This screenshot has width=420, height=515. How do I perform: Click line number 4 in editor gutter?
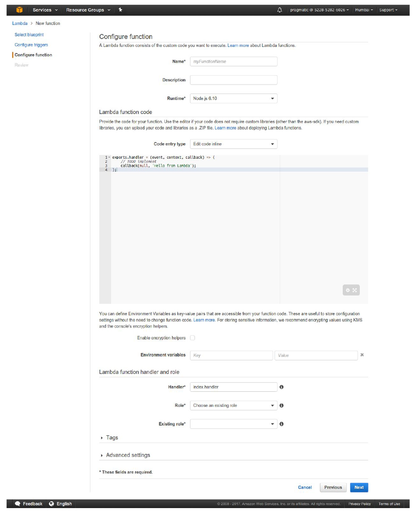(x=106, y=170)
